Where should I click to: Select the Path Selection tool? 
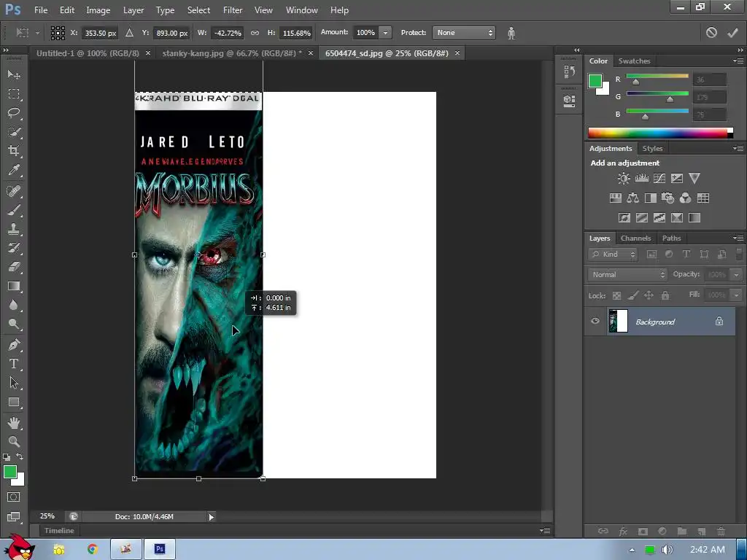pos(14,382)
